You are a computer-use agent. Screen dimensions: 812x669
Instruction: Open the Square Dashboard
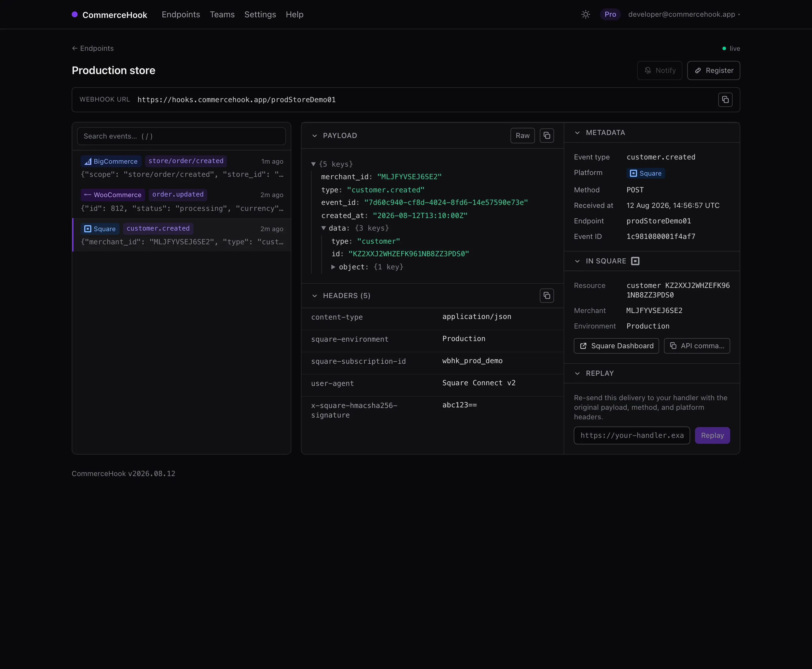coord(616,346)
